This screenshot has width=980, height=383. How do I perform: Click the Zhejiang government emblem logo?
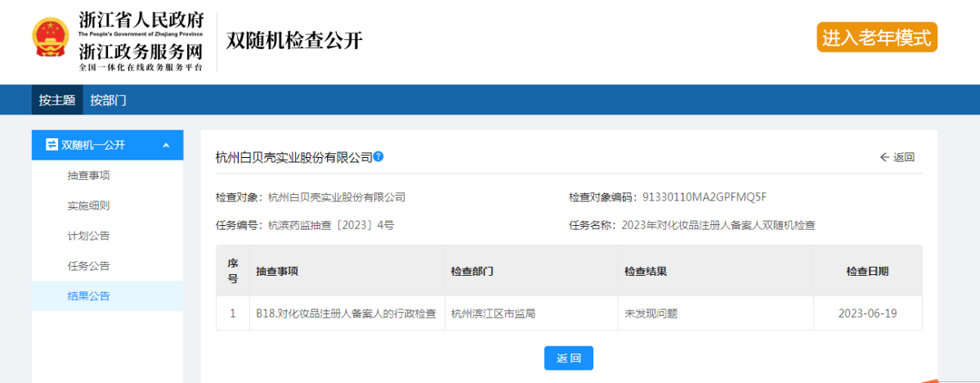pos(51,38)
